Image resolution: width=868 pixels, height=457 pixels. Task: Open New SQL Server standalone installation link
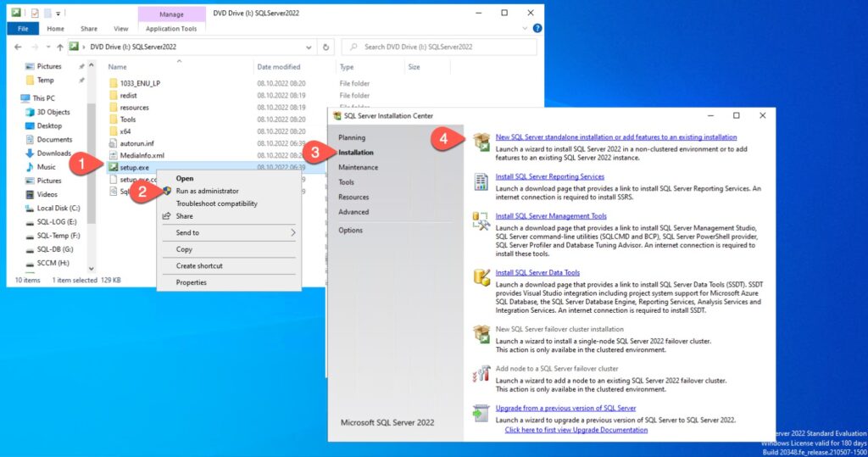tap(615, 137)
